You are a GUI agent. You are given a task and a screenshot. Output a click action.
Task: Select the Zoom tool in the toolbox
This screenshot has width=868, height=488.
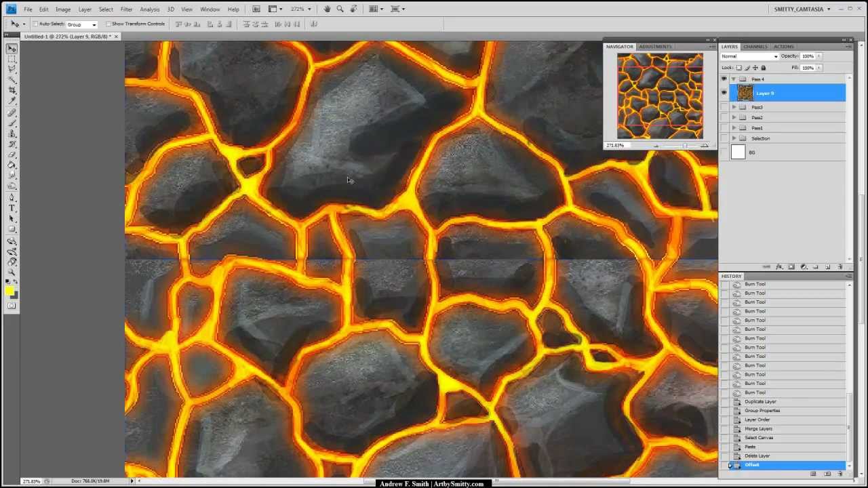point(12,272)
